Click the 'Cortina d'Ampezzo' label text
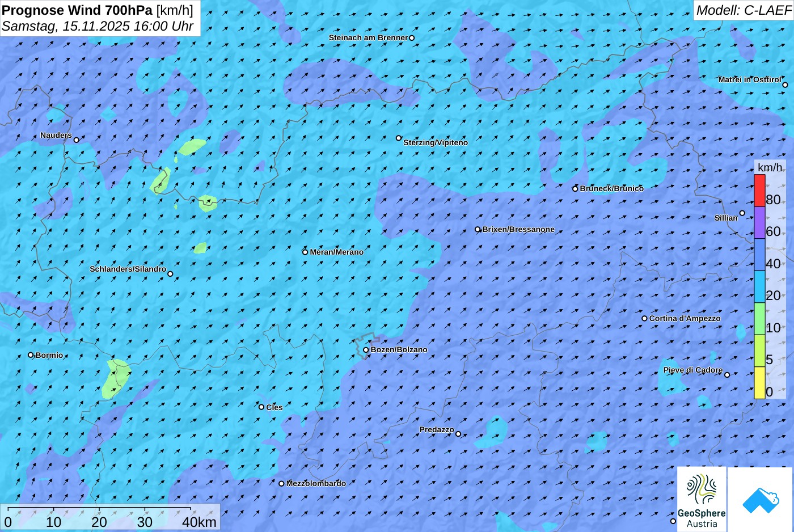Image resolution: width=794 pixels, height=532 pixels. pos(685,318)
